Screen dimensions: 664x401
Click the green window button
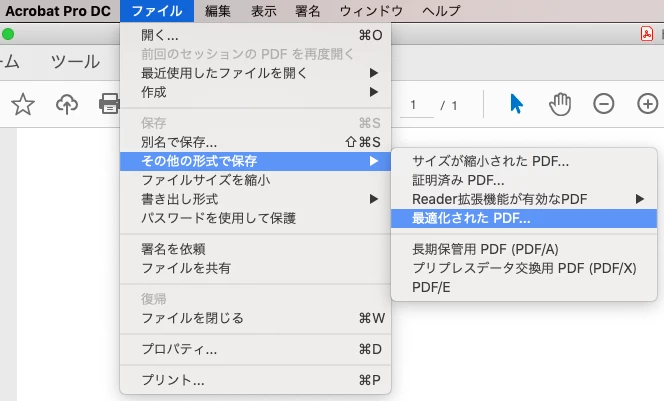tap(8, 34)
